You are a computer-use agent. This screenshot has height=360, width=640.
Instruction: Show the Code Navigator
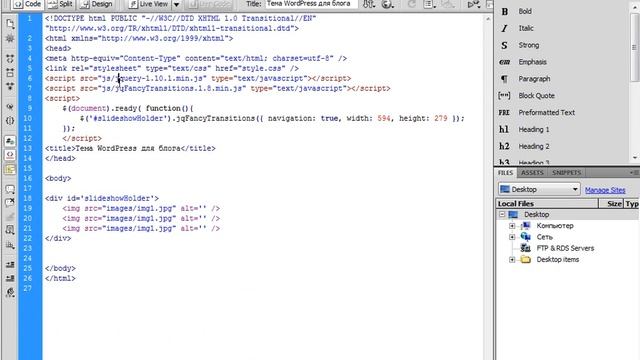pyautogui.click(x=10, y=38)
